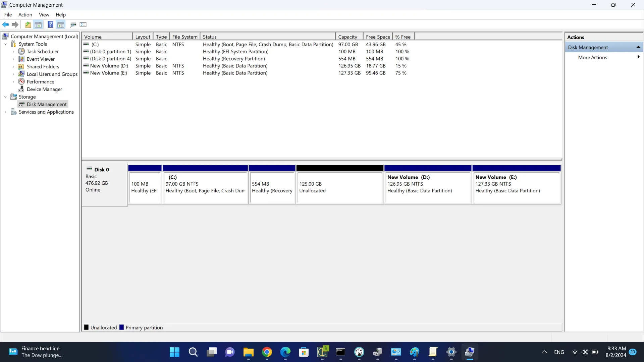
Task: Click the Properties checklist toolbar icon
Action: pyautogui.click(x=83, y=24)
